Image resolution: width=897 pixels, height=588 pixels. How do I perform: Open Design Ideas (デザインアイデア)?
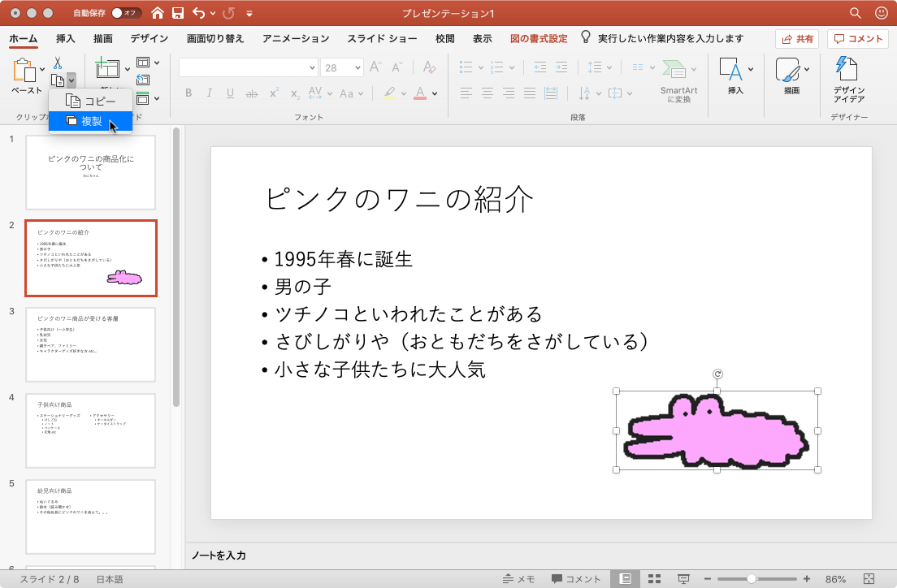tap(848, 80)
